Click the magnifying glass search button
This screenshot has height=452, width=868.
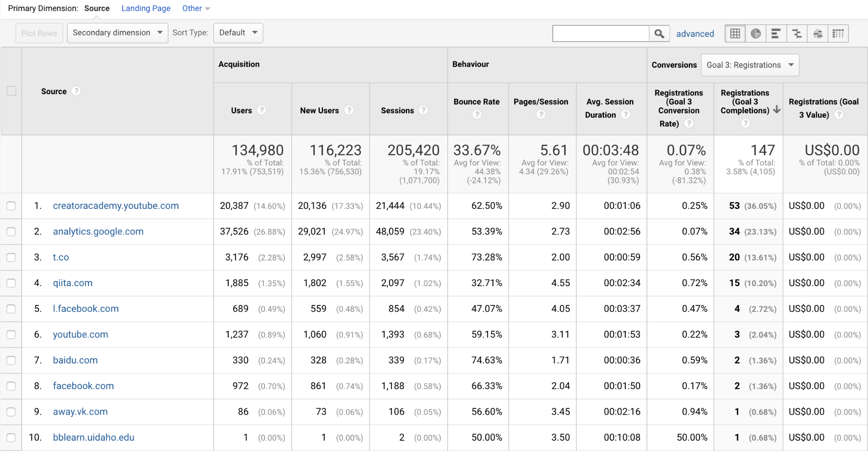[x=659, y=33]
